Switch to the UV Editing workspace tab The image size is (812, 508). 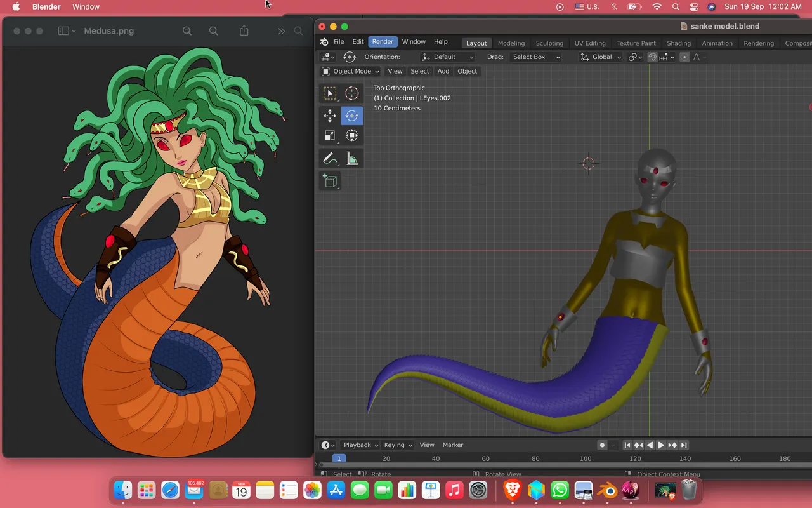pos(590,43)
